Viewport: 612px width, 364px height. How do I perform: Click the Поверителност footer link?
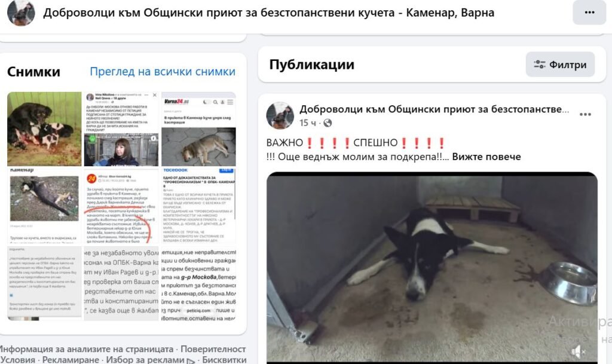point(213,349)
